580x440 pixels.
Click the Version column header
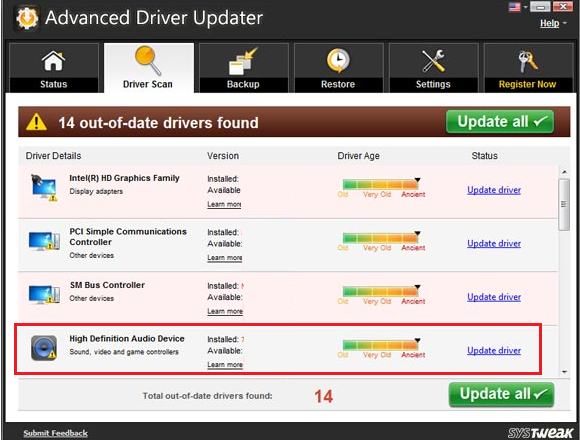click(x=223, y=156)
